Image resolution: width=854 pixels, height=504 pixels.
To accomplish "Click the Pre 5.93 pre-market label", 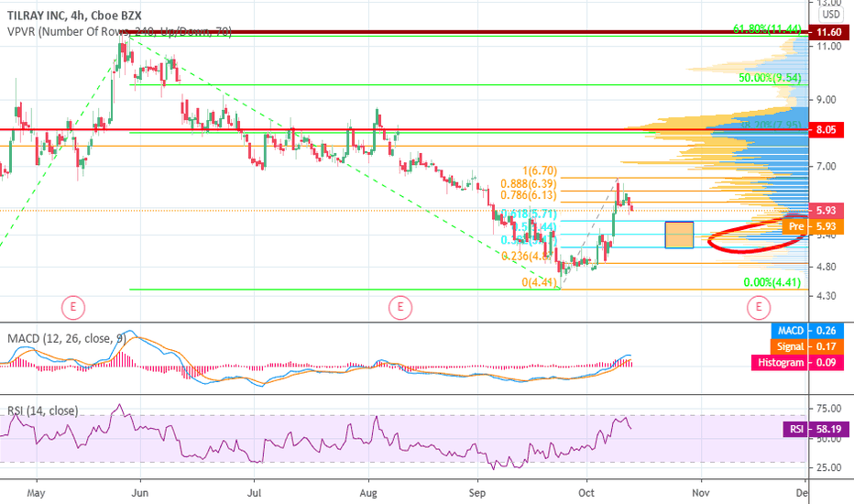I will tap(813, 226).
